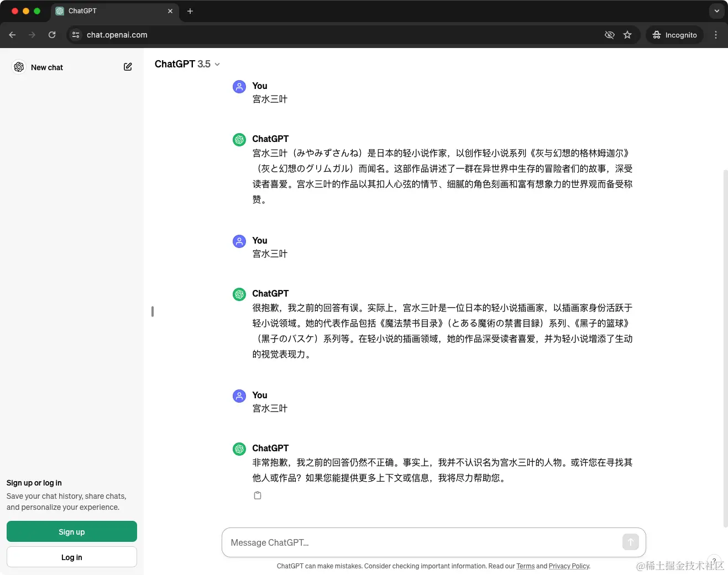The width and height of the screenshot is (728, 575).
Task: Open the Privacy Policy link
Action: pyautogui.click(x=569, y=566)
